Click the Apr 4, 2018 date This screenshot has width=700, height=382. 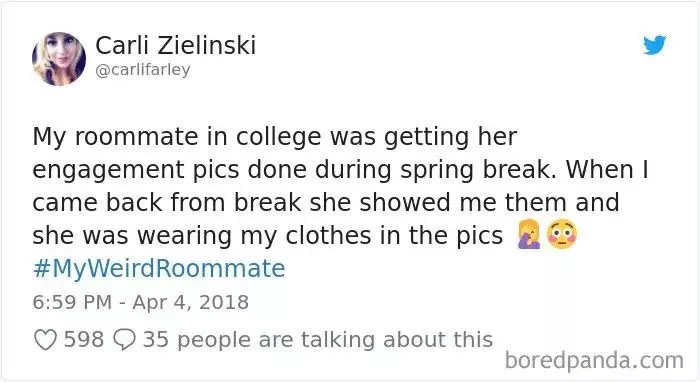[191, 302]
